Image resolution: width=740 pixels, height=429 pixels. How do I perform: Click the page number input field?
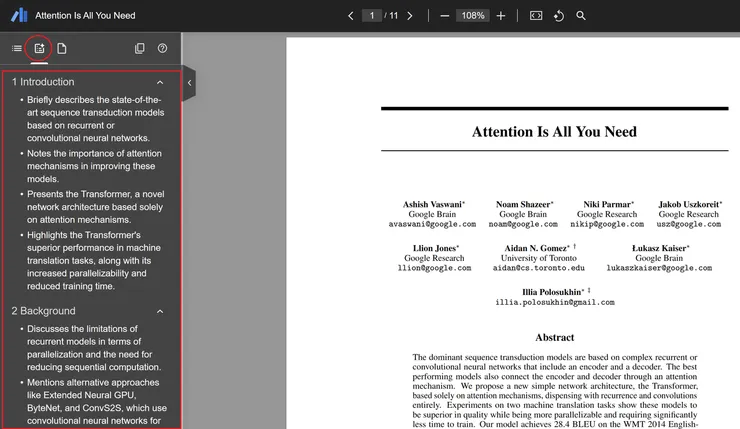click(372, 16)
